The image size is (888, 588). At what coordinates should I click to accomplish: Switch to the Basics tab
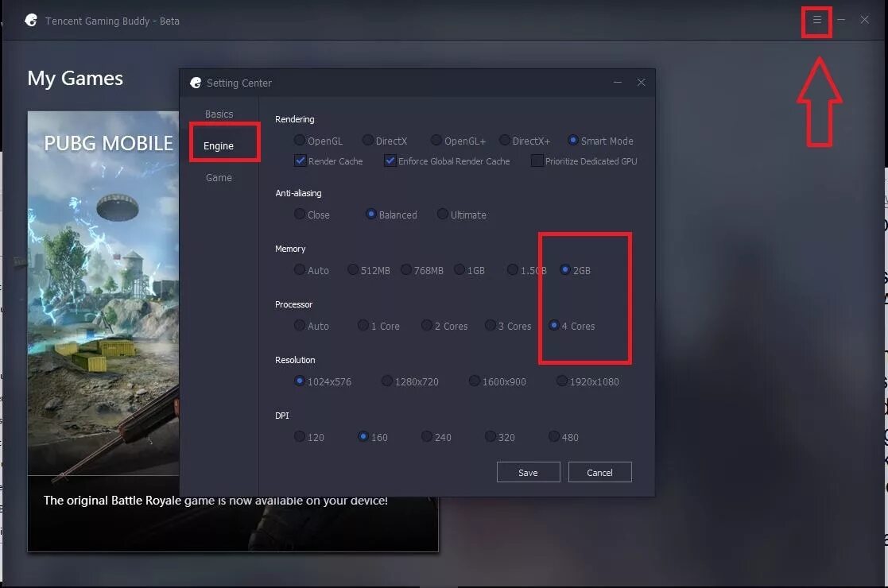click(x=219, y=114)
